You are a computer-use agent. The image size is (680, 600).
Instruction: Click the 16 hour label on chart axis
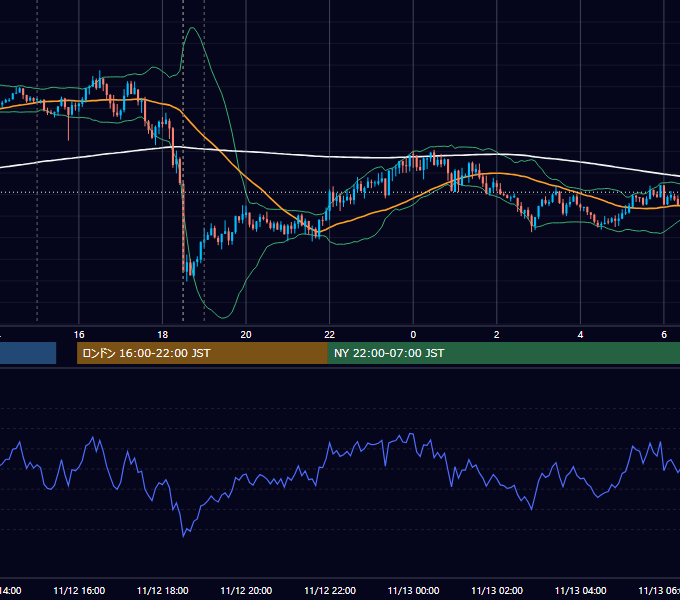click(79, 334)
